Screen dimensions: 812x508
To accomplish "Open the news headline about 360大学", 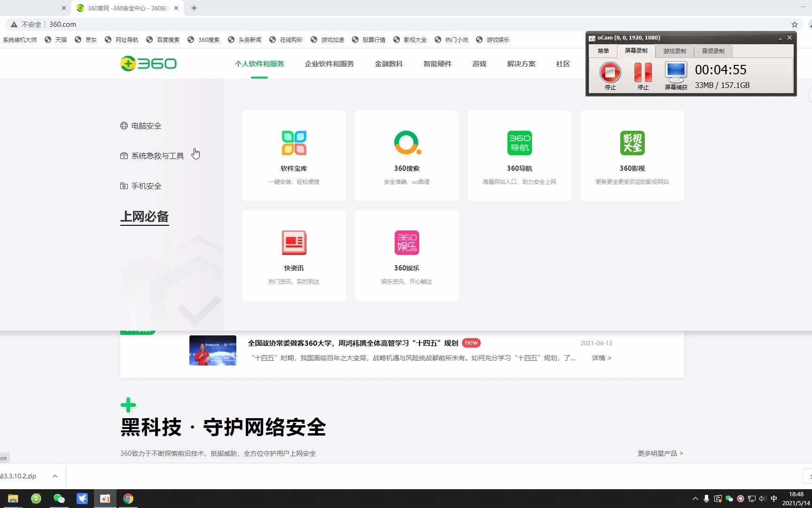I will point(353,343).
